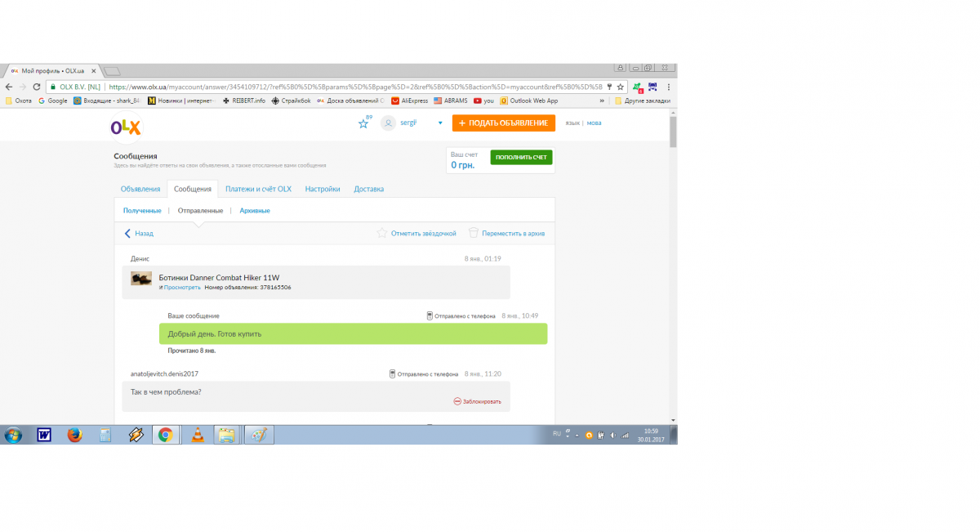The height and width of the screenshot is (532, 980).
Task: Click the OLX logo
Action: tap(126, 127)
